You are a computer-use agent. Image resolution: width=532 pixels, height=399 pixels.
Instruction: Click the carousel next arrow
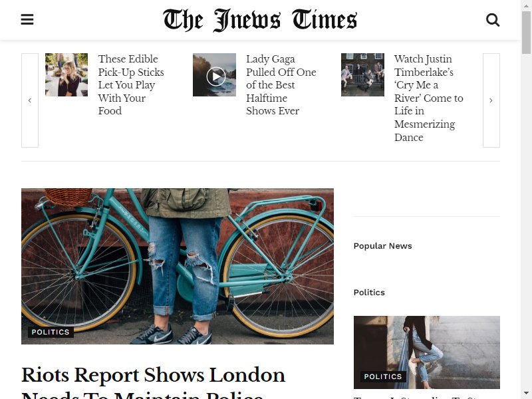pos(491,100)
